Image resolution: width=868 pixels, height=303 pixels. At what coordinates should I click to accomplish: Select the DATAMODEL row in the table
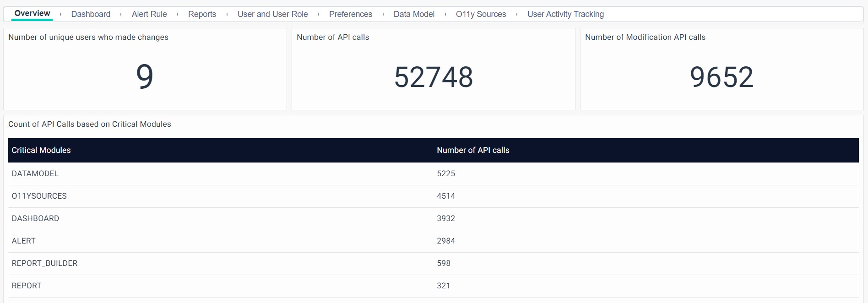35,173
